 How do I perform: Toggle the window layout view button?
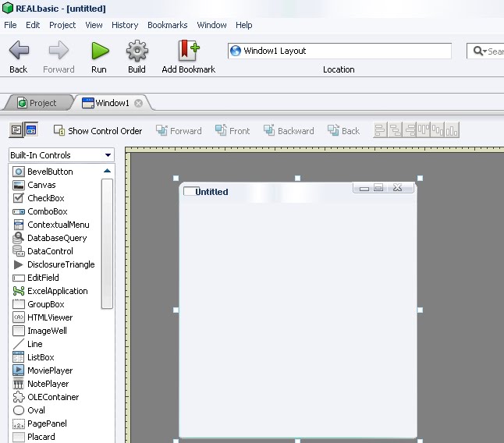coord(31,129)
